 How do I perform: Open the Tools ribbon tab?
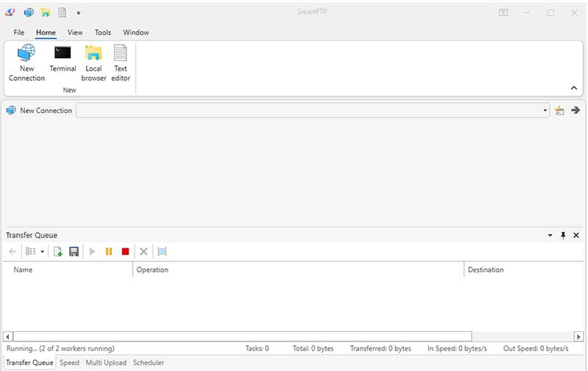click(103, 32)
